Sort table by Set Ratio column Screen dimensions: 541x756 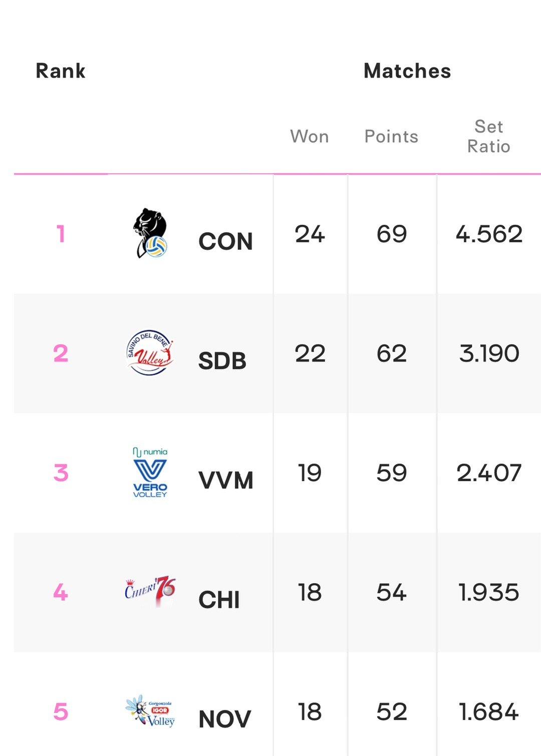[x=489, y=136]
